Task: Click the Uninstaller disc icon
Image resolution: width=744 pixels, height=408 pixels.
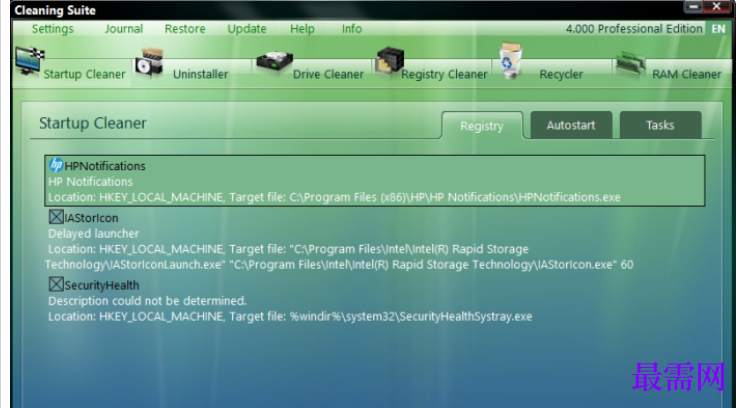Action: (x=149, y=62)
